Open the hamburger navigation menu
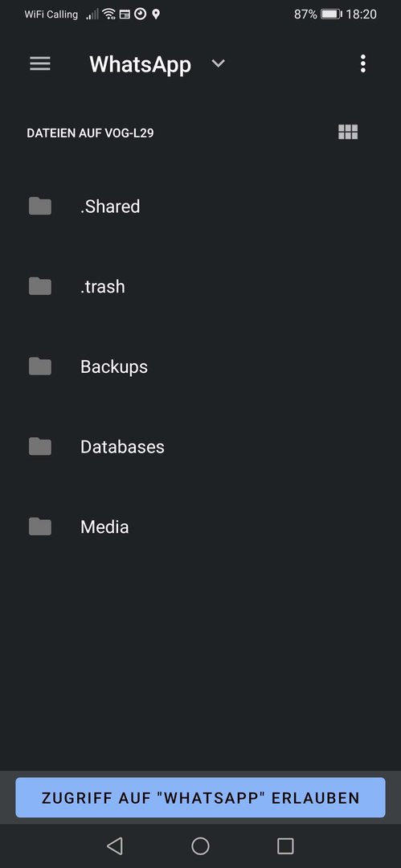This screenshot has height=868, width=401. (40, 63)
